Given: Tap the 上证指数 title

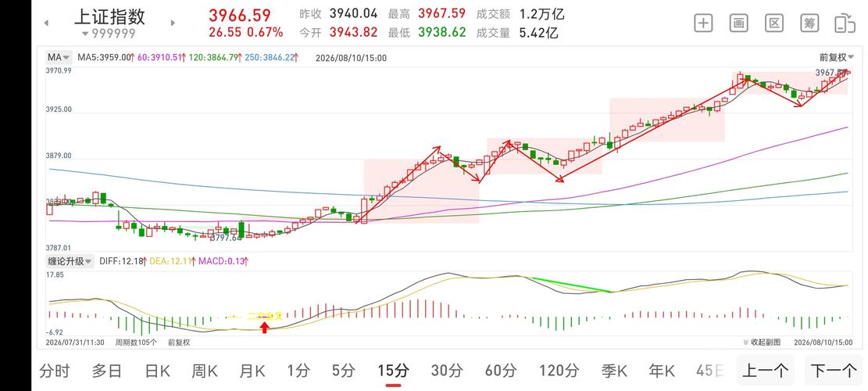Looking at the screenshot, I should coord(109,16).
